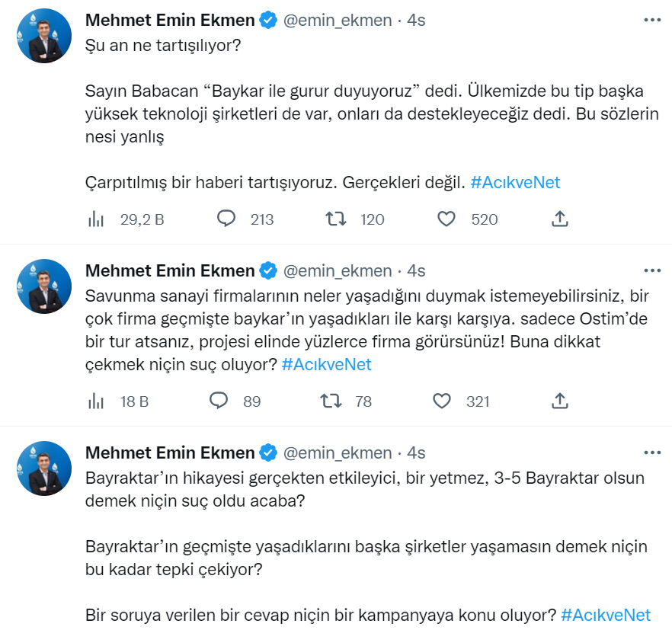View analytics of tweet with 29,2 B views
Viewport: 672px width, 630px height.
coord(96,219)
